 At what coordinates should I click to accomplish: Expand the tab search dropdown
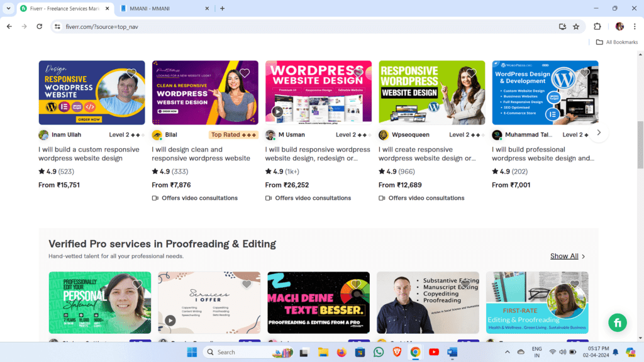pyautogui.click(x=8, y=8)
